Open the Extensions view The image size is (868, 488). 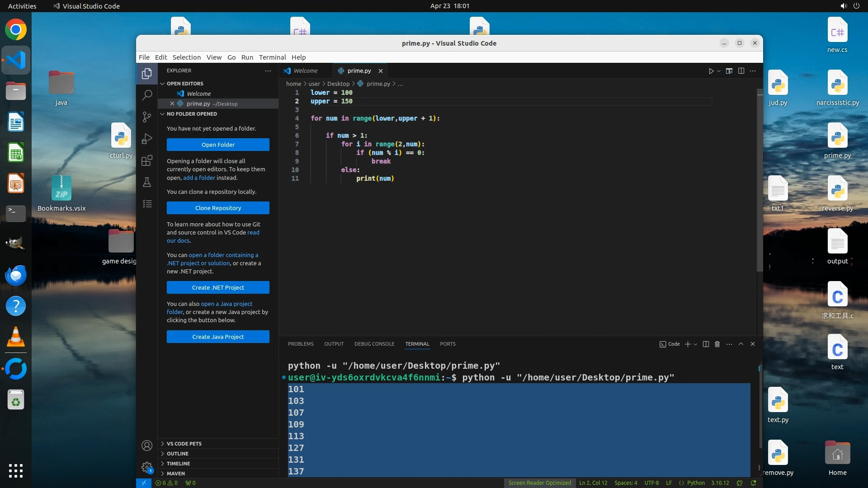click(147, 160)
